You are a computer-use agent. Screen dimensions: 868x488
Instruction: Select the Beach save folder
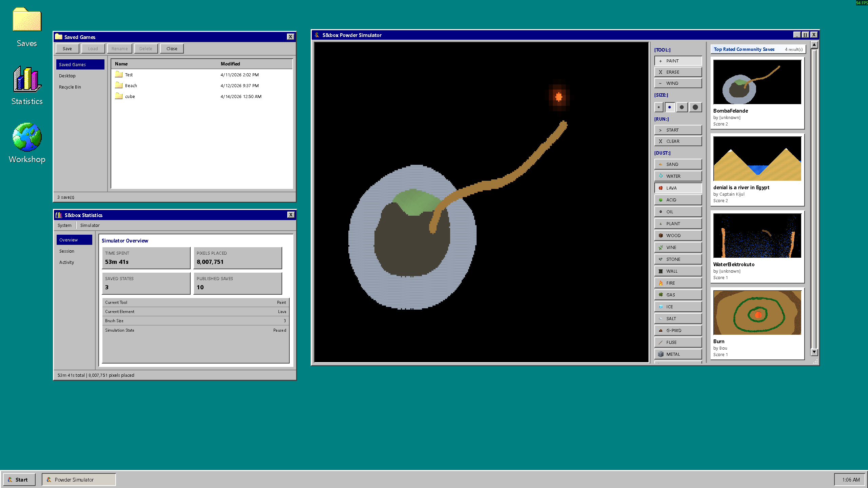click(x=131, y=85)
